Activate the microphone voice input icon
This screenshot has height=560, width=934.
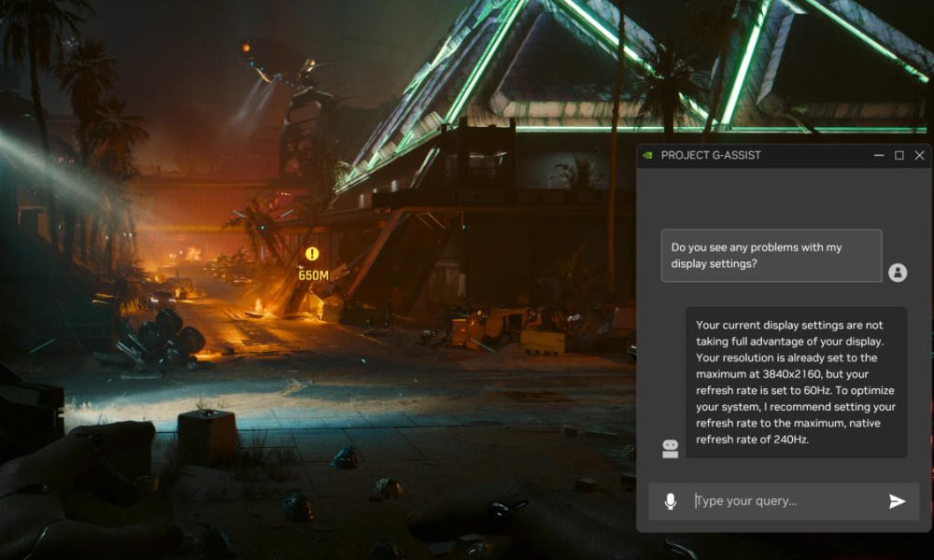pos(670,501)
